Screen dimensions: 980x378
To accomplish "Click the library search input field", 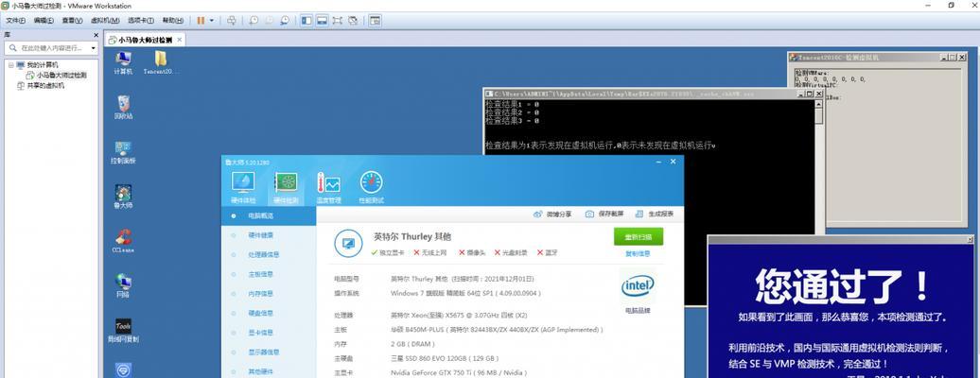I will tap(51, 47).
